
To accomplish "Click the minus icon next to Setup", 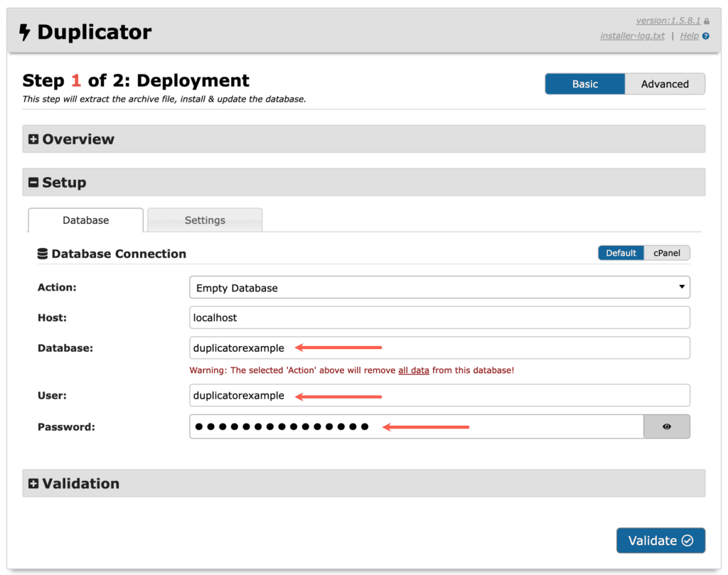I will pyautogui.click(x=33, y=182).
